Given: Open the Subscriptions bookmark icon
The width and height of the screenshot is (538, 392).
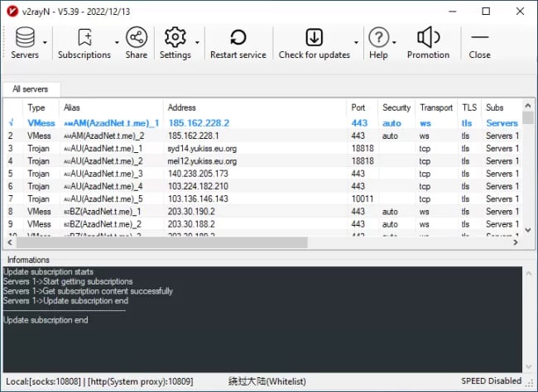Looking at the screenshot, I should point(84,37).
